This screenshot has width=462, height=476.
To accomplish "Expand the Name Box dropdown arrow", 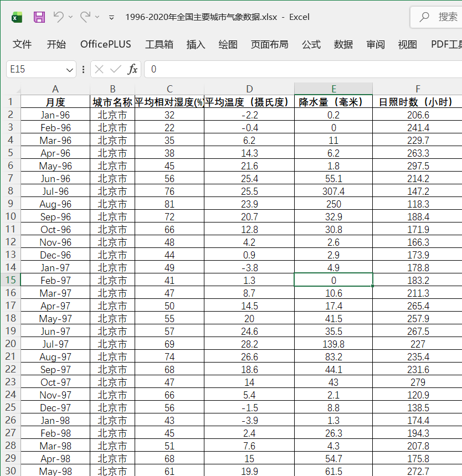I will (70, 70).
